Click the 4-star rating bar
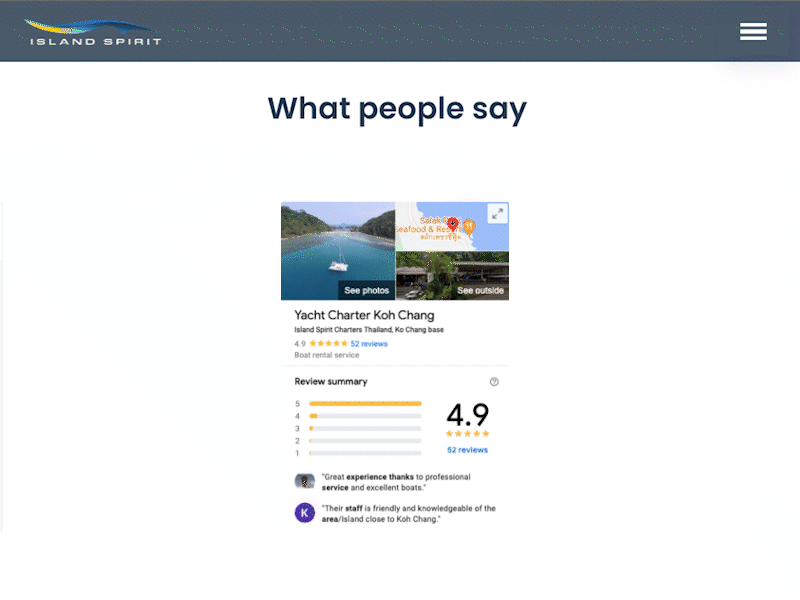Viewport: 800px width, 600px height. (365, 416)
